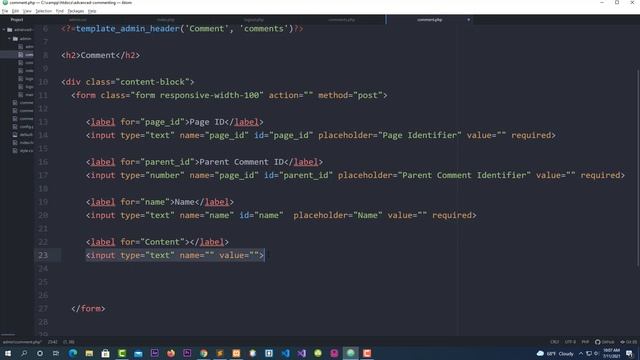Show hidden system tray icons

point(581,353)
